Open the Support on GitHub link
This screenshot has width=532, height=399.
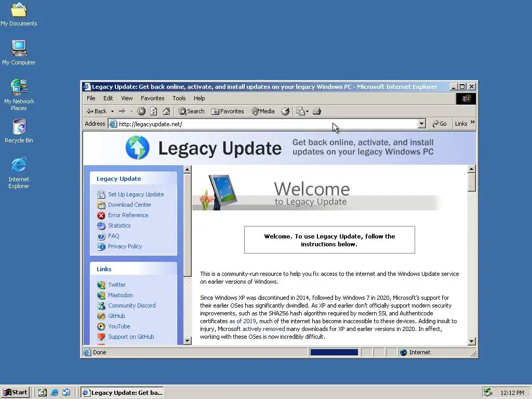[x=131, y=337]
